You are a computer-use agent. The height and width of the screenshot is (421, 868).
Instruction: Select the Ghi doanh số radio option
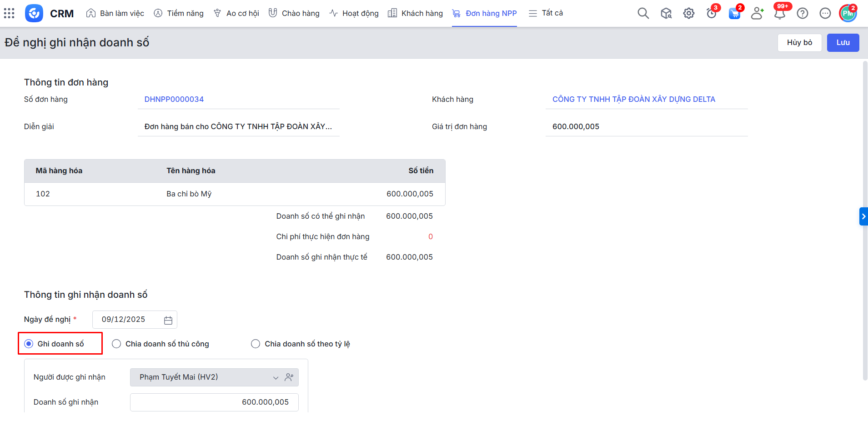click(29, 344)
